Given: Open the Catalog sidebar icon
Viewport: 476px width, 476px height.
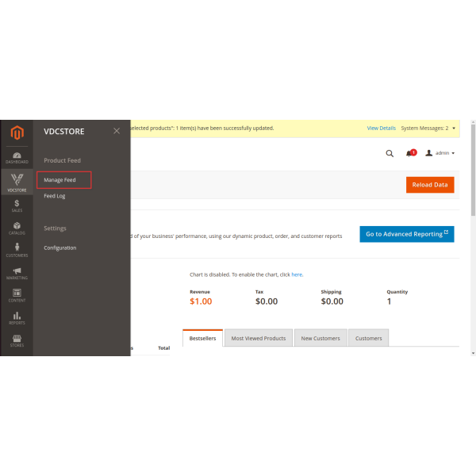Looking at the screenshot, I should point(16,228).
